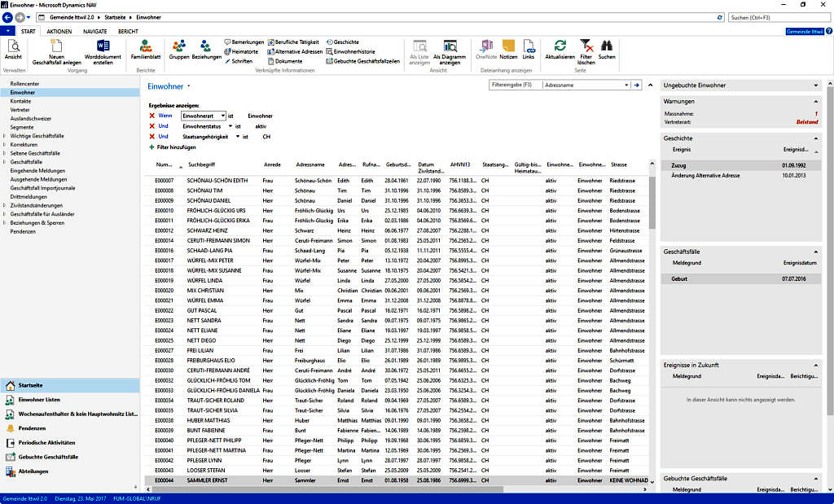The height and width of the screenshot is (504, 834).
Task: Remove the Einwohnerart filter line
Action: click(151, 116)
